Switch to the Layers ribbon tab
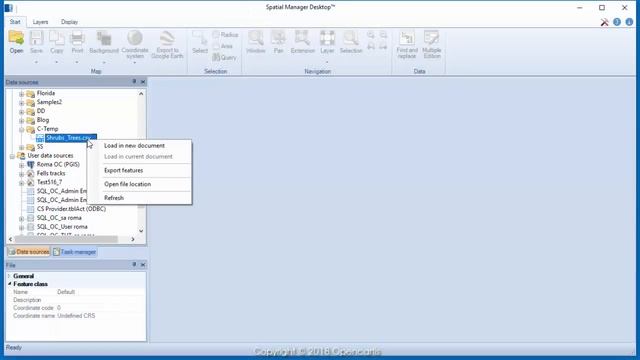This screenshot has height=360, width=640. coord(40,22)
